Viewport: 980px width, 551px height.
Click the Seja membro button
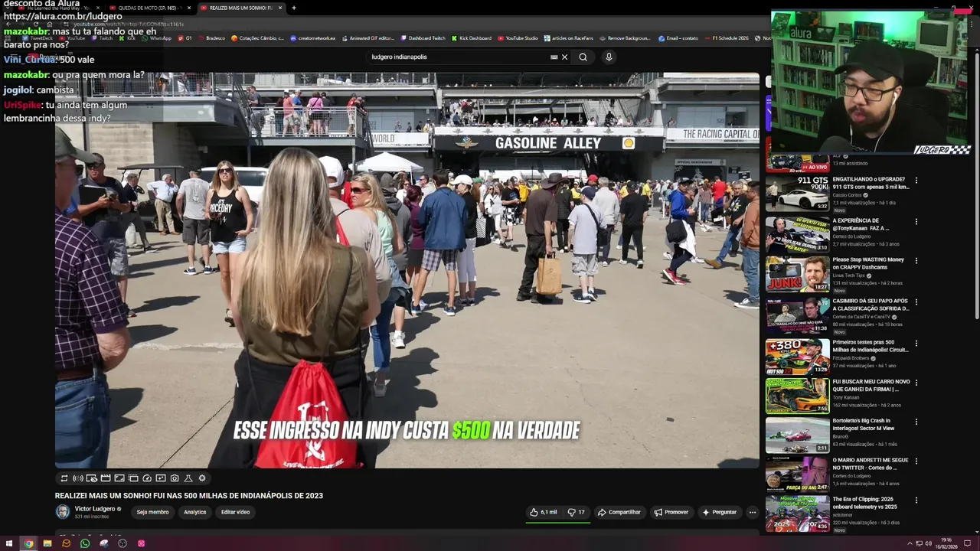point(152,512)
